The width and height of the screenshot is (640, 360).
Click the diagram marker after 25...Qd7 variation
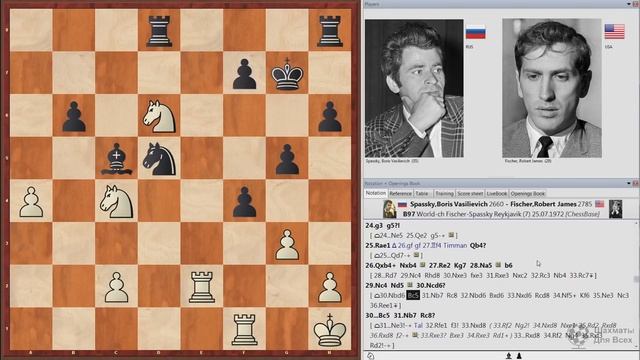pos(416,255)
